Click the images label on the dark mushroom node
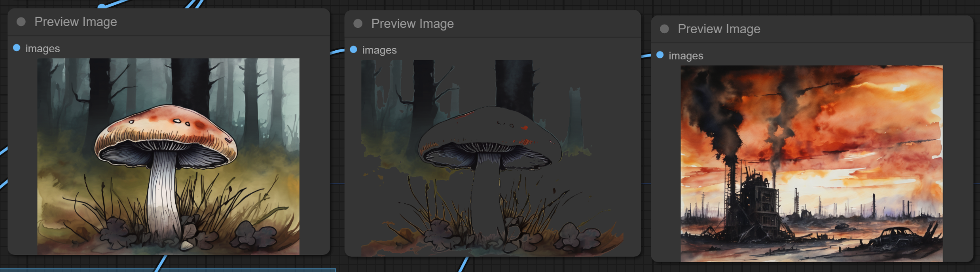980x272 pixels. 379,50
